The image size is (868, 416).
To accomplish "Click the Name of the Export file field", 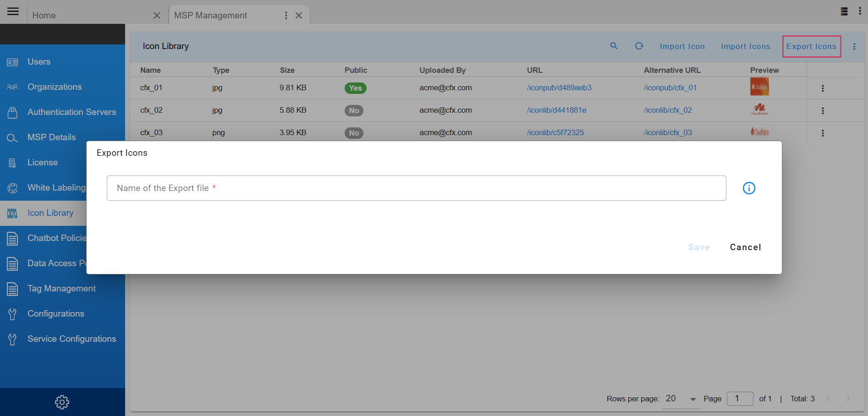I will coord(416,188).
